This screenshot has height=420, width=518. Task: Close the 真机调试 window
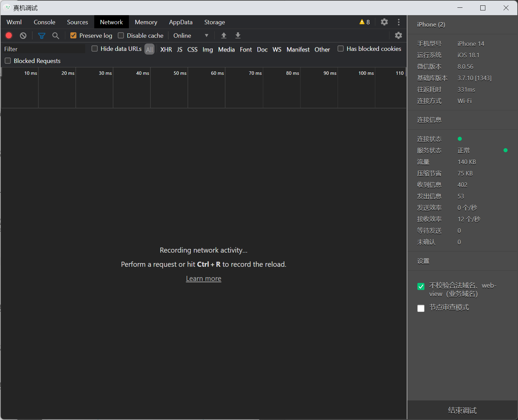pos(506,8)
